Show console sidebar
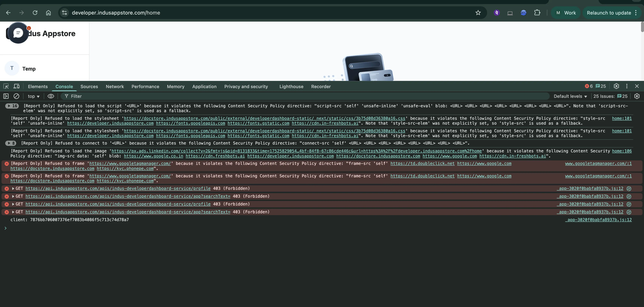This screenshot has width=644, height=307. 6,96
